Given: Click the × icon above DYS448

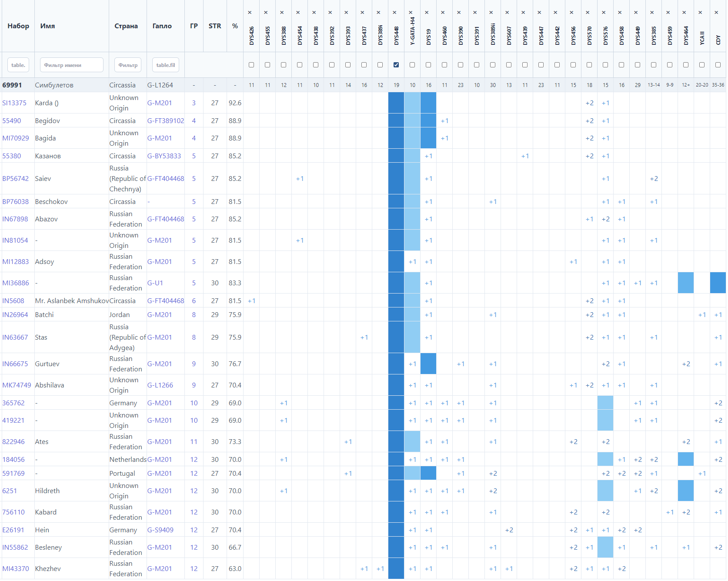Looking at the screenshot, I should click(394, 13).
